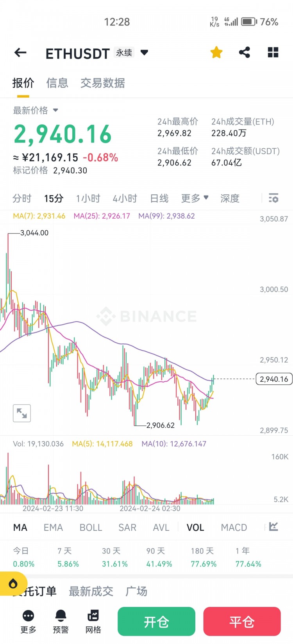Screen dimensions: 293x644
Task: Toggle the yellow favorite star
Action: pos(216,52)
